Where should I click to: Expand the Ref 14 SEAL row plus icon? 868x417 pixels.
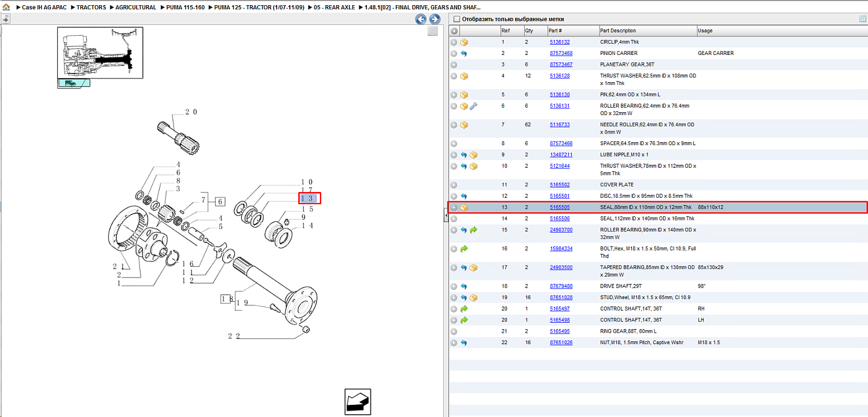tap(454, 219)
